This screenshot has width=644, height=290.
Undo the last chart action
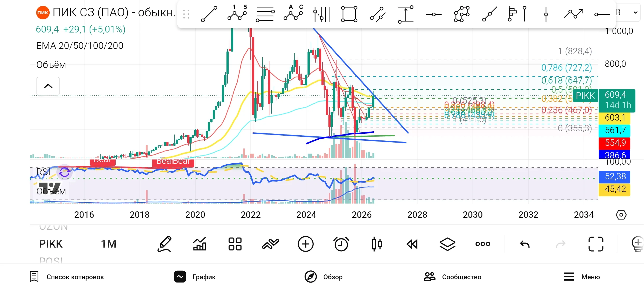[x=525, y=244]
